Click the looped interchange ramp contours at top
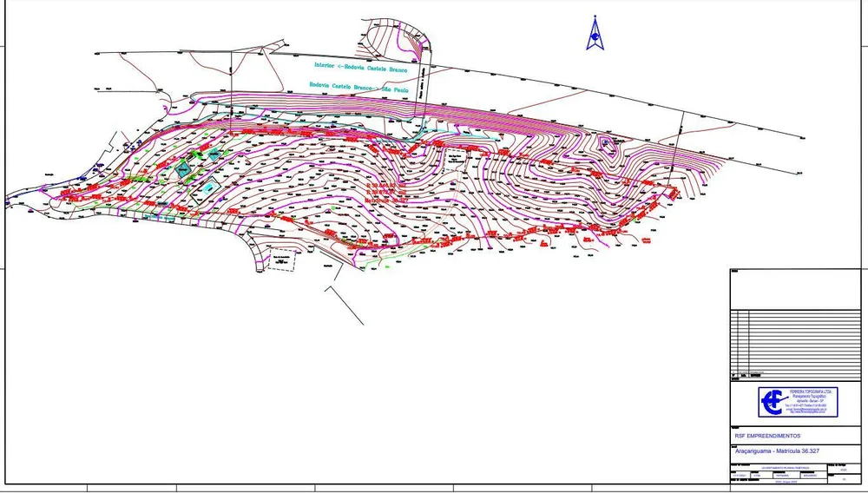The height and width of the screenshot is (493, 868). pos(393,40)
